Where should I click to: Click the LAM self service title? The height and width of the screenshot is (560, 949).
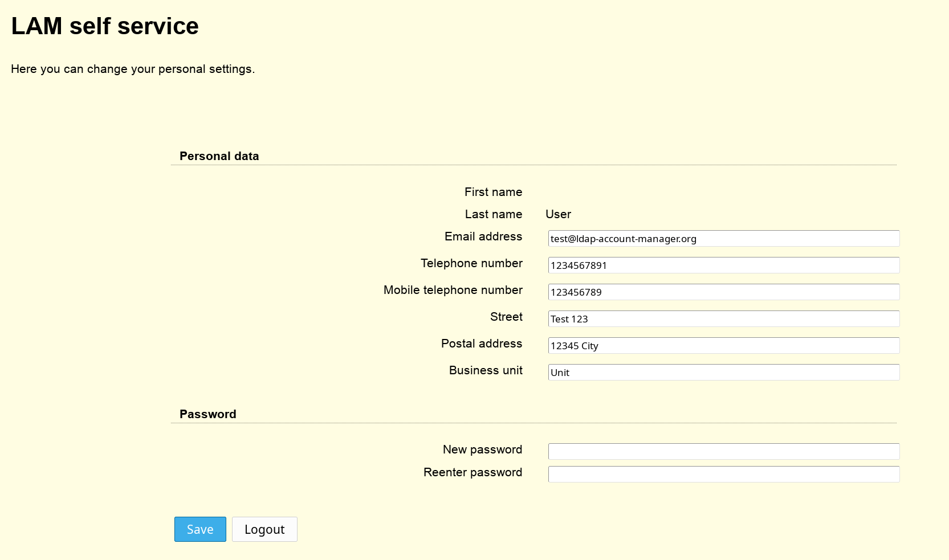pos(105,26)
